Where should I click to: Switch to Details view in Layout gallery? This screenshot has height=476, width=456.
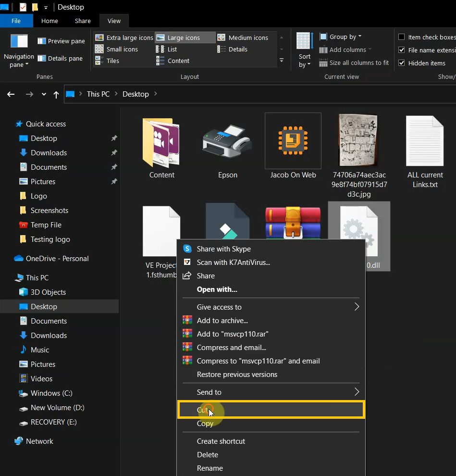[237, 49]
